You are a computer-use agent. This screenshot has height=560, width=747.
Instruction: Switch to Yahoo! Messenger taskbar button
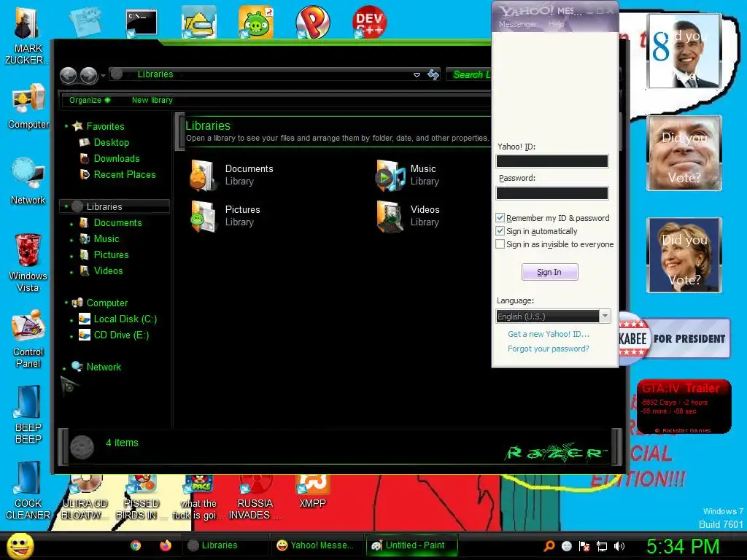[x=315, y=545]
